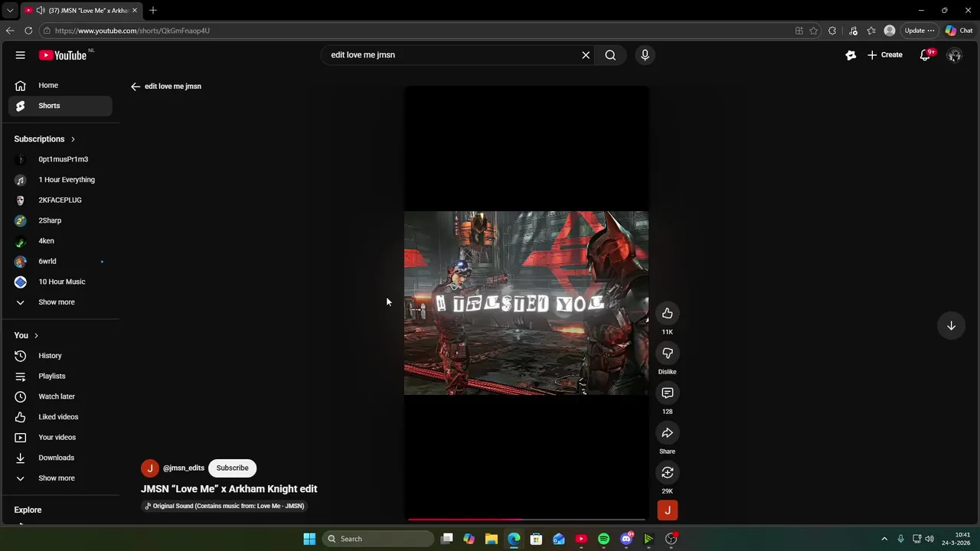Open Playlists in the sidebar
The image size is (980, 551).
click(x=60, y=376)
